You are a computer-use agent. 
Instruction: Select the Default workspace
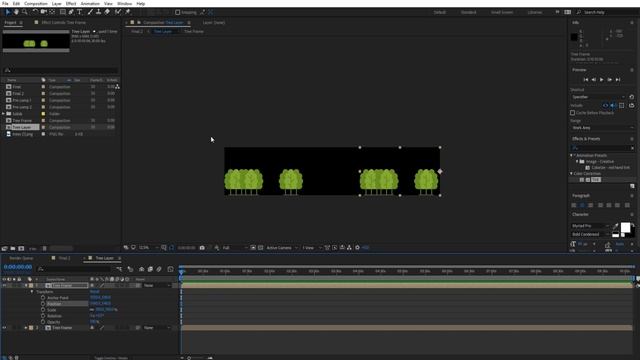[440, 12]
